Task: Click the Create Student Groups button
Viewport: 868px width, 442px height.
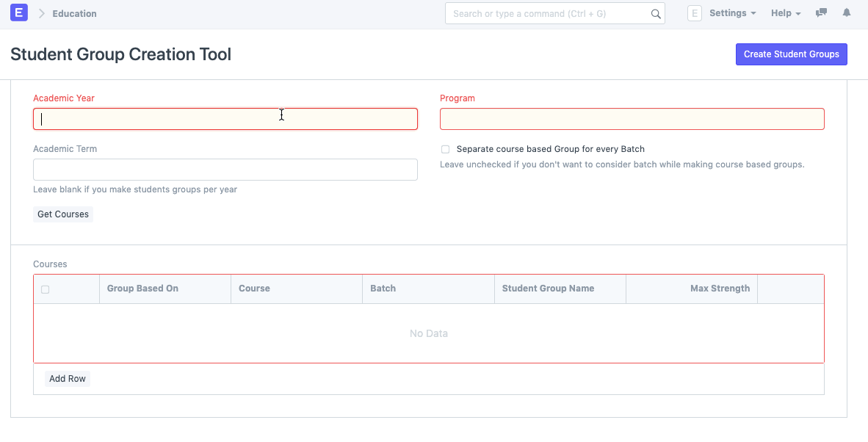Action: point(791,54)
